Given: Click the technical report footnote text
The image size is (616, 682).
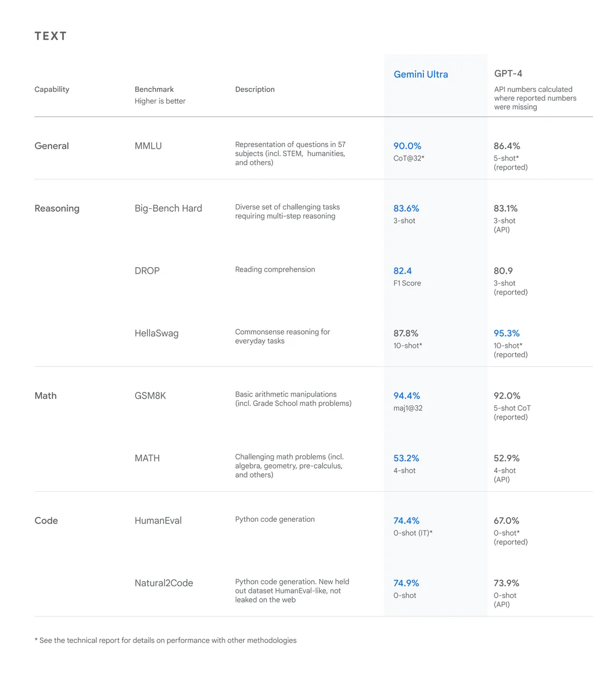Looking at the screenshot, I should tap(166, 641).
